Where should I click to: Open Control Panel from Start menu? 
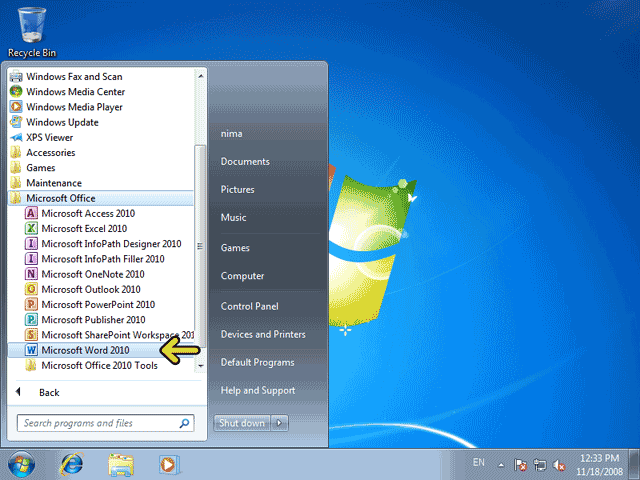249,306
